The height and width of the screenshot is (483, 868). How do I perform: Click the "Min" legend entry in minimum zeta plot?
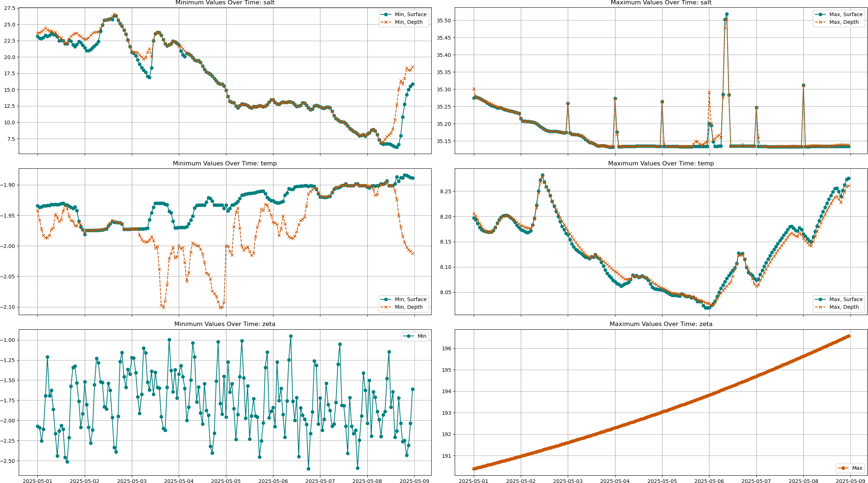pyautogui.click(x=415, y=336)
